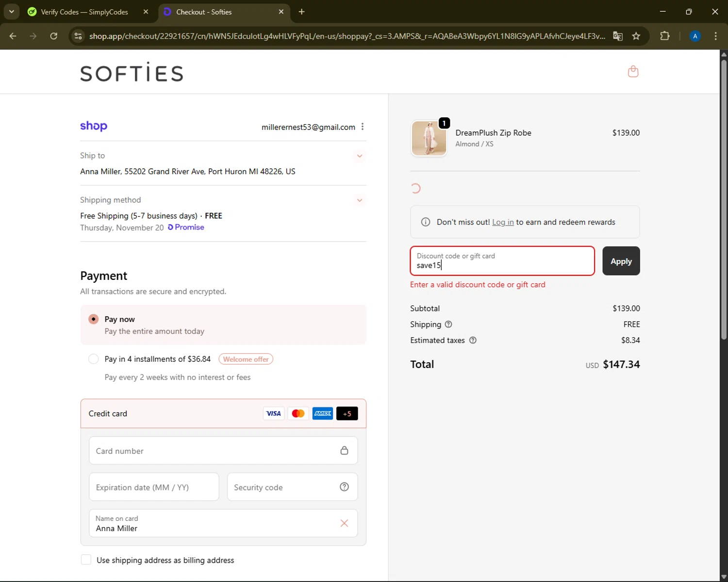Open the Chrome three-dot menu
Image resolution: width=728 pixels, height=582 pixels.
coord(715,36)
